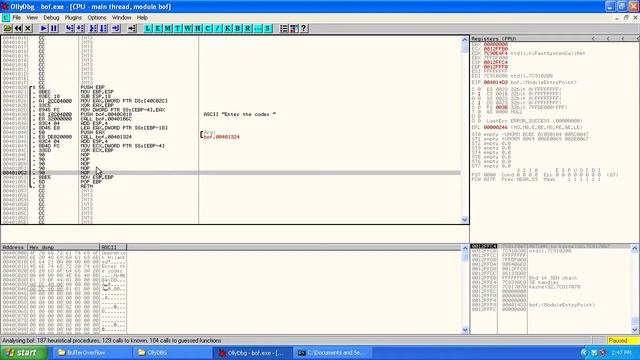The image size is (640, 360).
Task: Show the CPU window with the C button
Action: [208, 28]
